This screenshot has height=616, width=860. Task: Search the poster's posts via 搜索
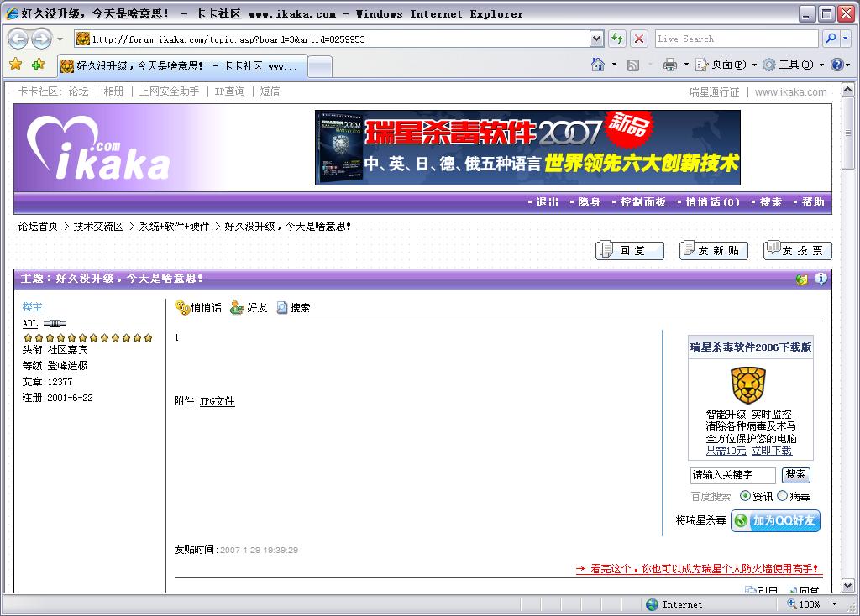click(293, 308)
